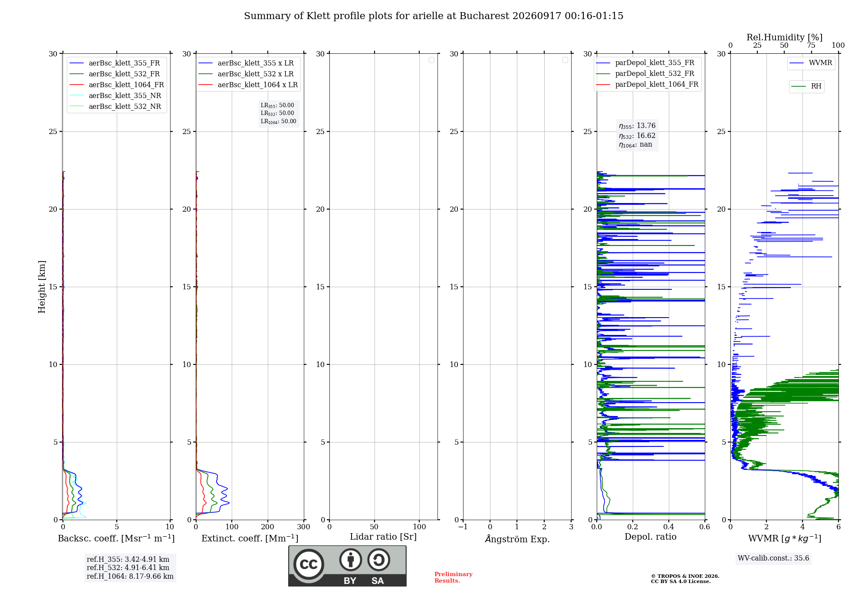Click the © TROPOS & INOE 2026 copyright text
This screenshot has width=868, height=590.
pos(685,576)
